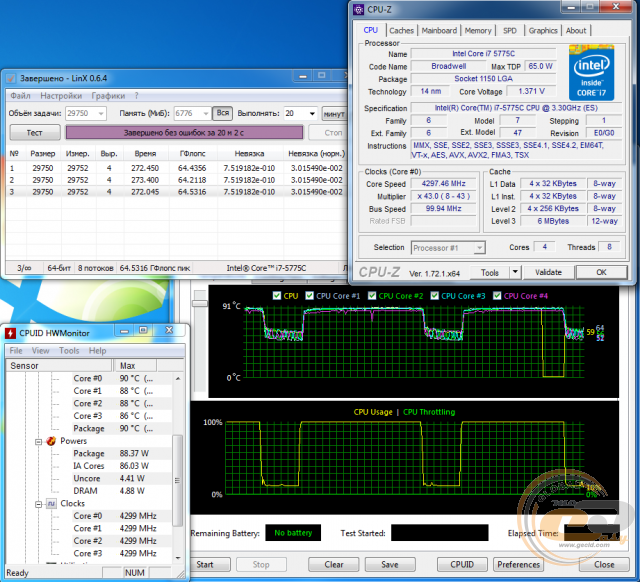Switch to the Mainboard tab
Screen dimensions: 640x582
click(x=439, y=31)
